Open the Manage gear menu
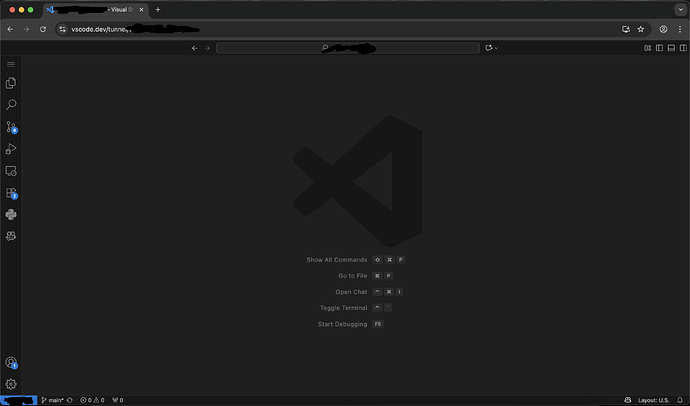This screenshot has width=690, height=406. [x=11, y=384]
